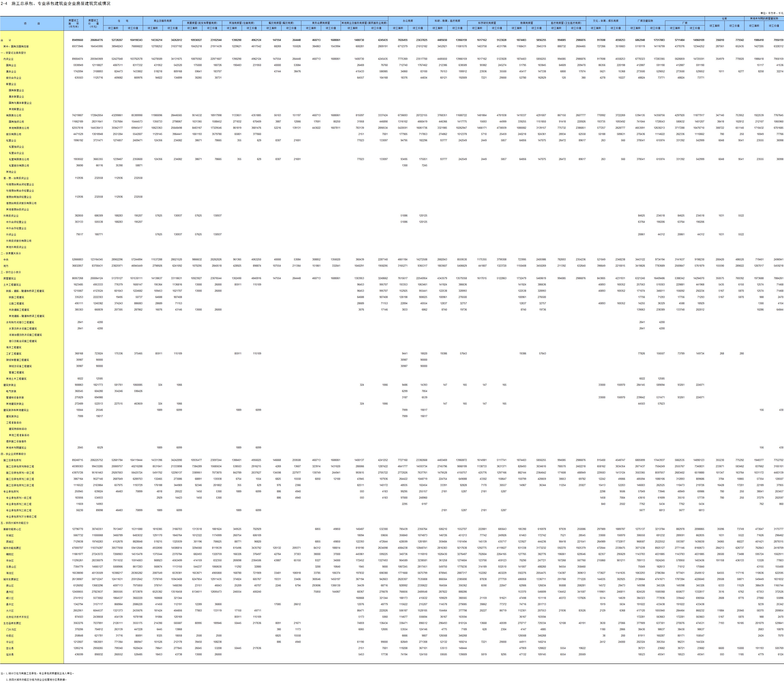784x689 pixels.
Task: Select the 项目 header cell
Action: point(32,23)
